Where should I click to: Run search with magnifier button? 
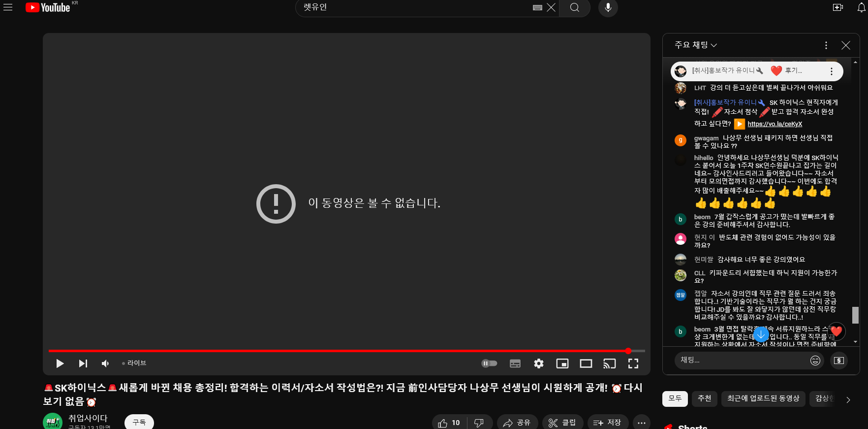pos(575,7)
